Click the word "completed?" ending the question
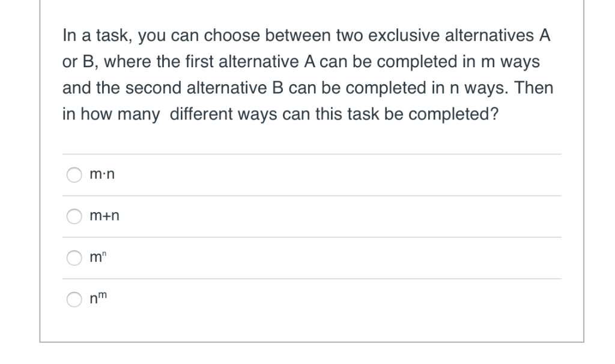The height and width of the screenshot is (364, 615). click(453, 115)
